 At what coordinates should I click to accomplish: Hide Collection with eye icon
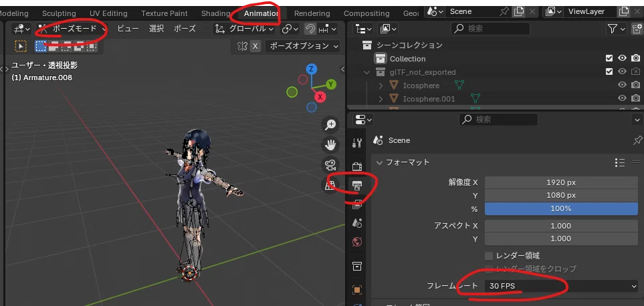pos(623,59)
